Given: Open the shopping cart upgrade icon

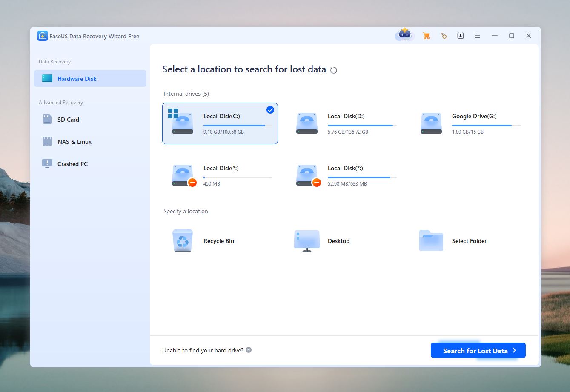Looking at the screenshot, I should point(426,36).
